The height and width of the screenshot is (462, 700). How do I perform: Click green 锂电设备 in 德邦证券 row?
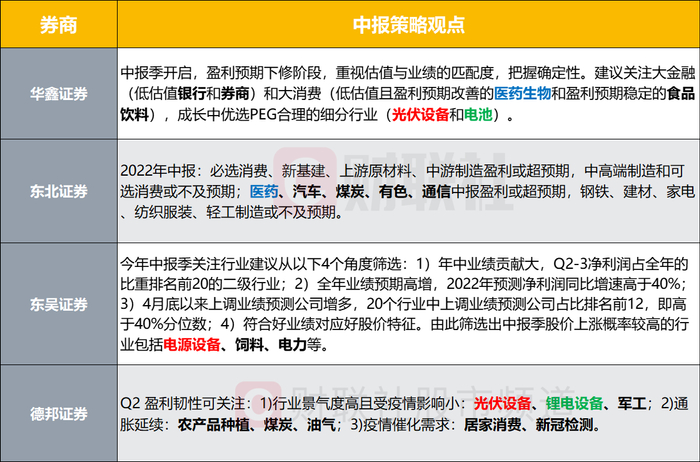(574, 404)
